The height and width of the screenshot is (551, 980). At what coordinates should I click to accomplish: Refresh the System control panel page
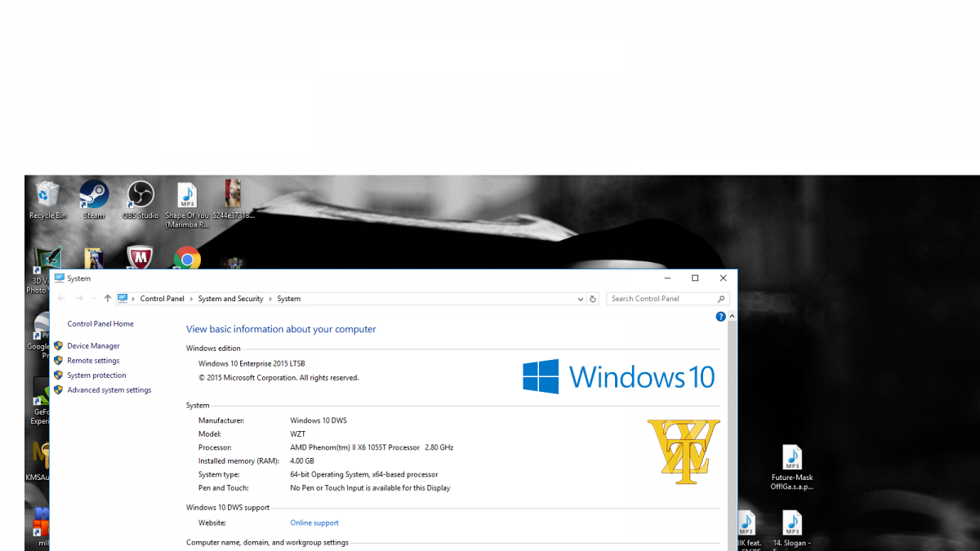593,299
